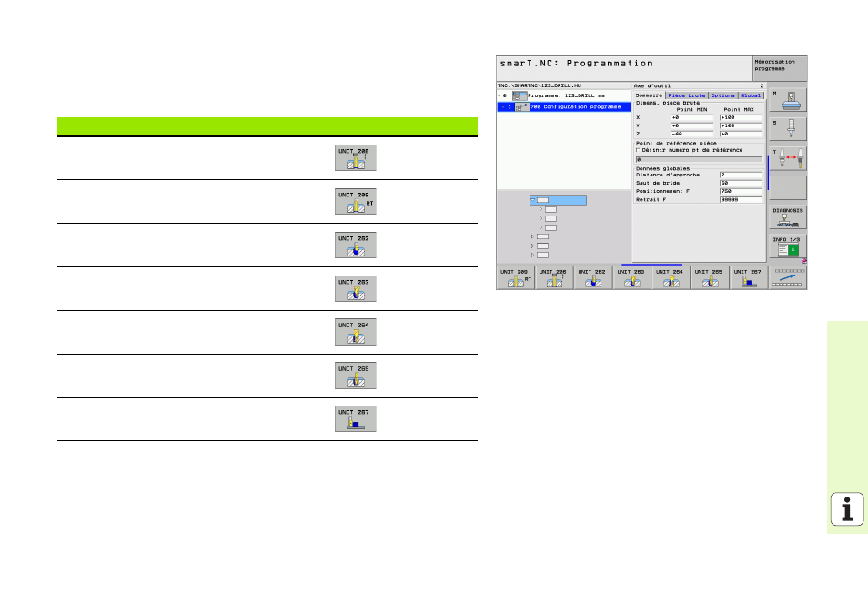This screenshot has height=612, width=868.
Task: Click the Mémorisation programme mode button
Action: 780,68
